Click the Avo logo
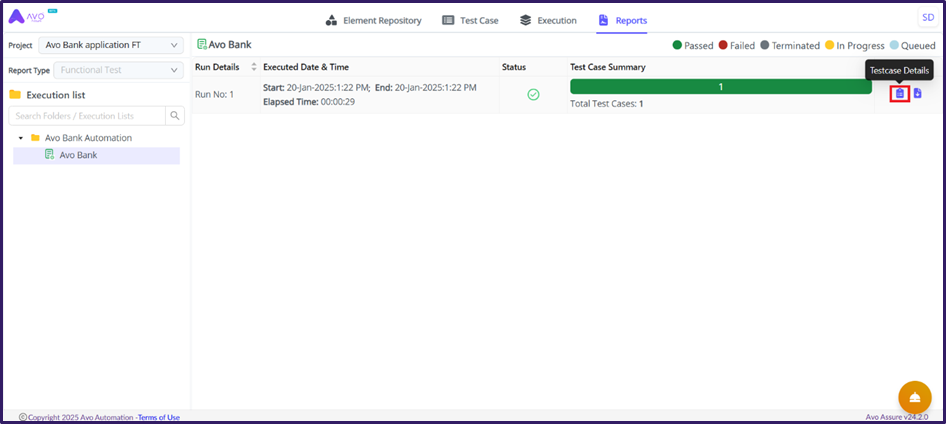This screenshot has width=946, height=424. (x=30, y=18)
